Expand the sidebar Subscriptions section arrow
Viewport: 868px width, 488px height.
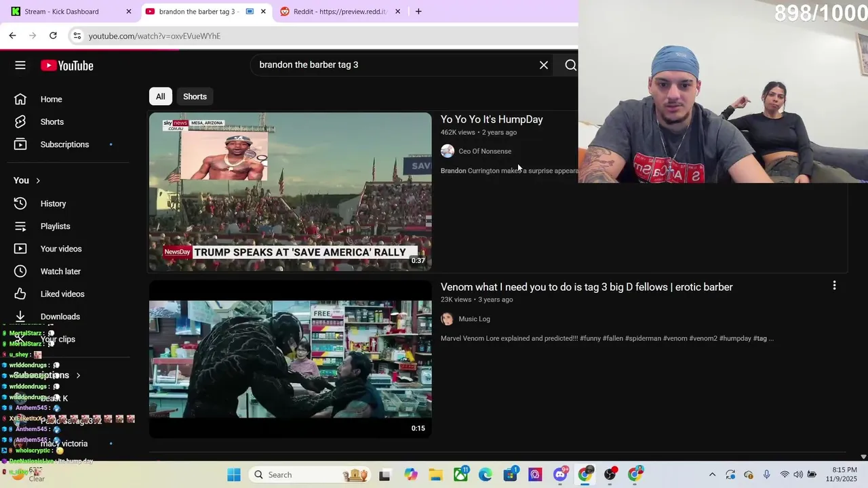click(x=78, y=375)
